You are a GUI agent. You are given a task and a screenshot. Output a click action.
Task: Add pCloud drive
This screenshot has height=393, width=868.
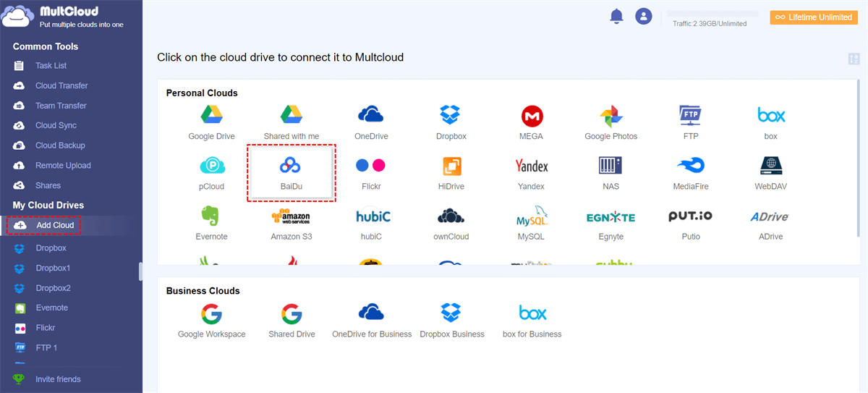point(211,172)
